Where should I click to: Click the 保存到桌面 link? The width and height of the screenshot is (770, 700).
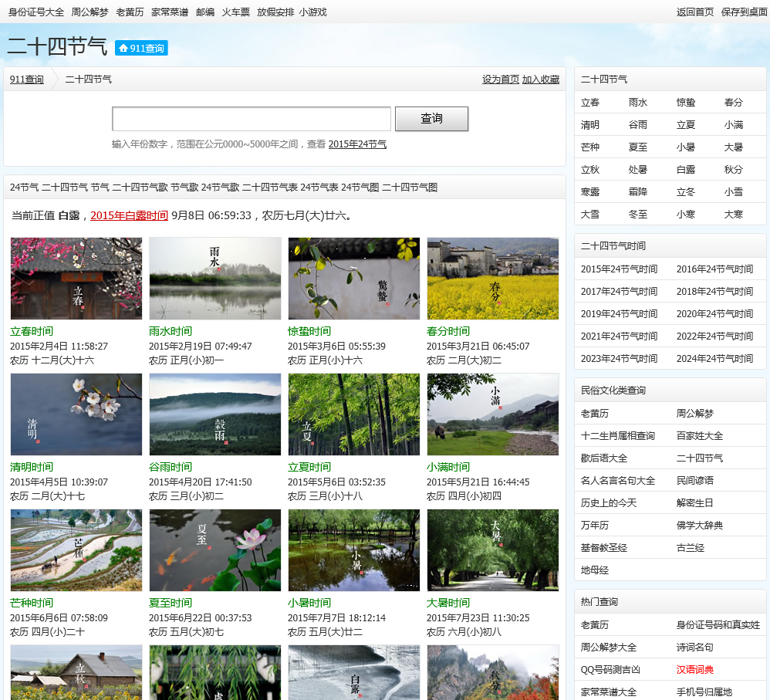tap(744, 12)
